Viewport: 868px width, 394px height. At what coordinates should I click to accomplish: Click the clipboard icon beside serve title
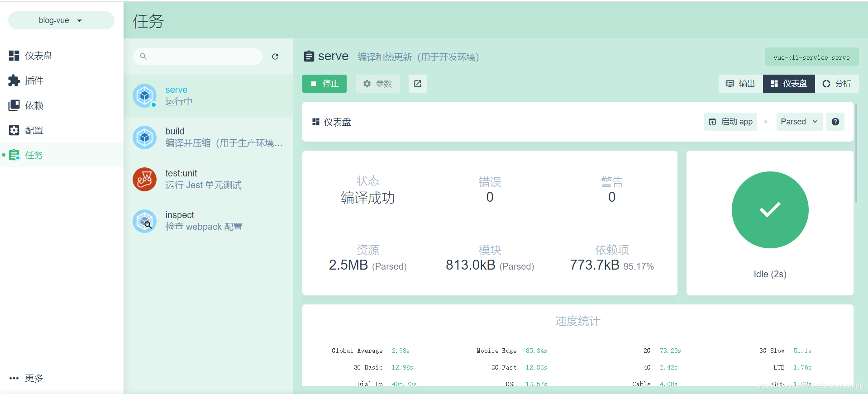(309, 56)
